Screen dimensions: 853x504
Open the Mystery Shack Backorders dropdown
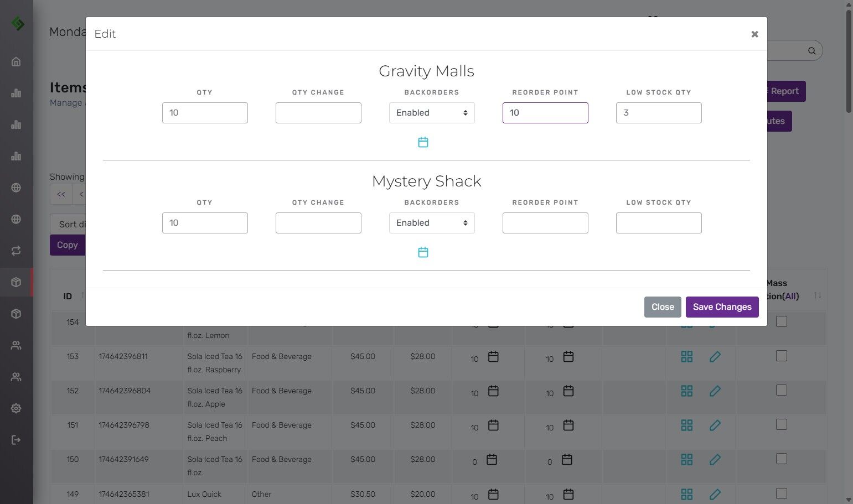(x=432, y=223)
